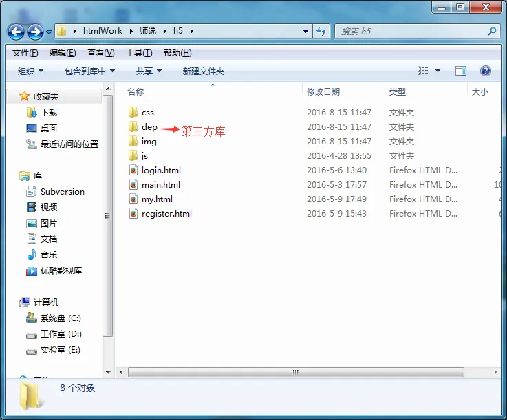
Task: Select the img folder icon
Action: [x=133, y=141]
